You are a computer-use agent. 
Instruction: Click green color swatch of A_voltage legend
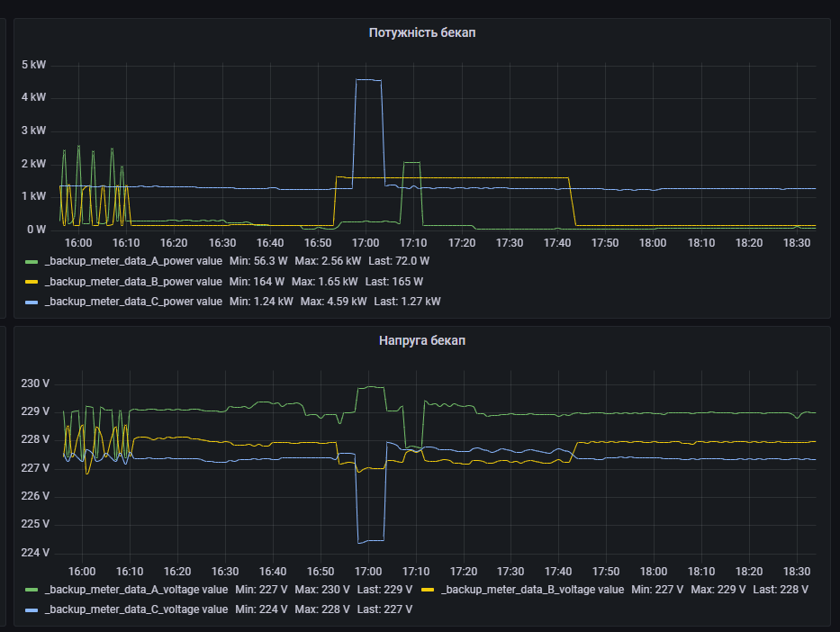[32, 591]
